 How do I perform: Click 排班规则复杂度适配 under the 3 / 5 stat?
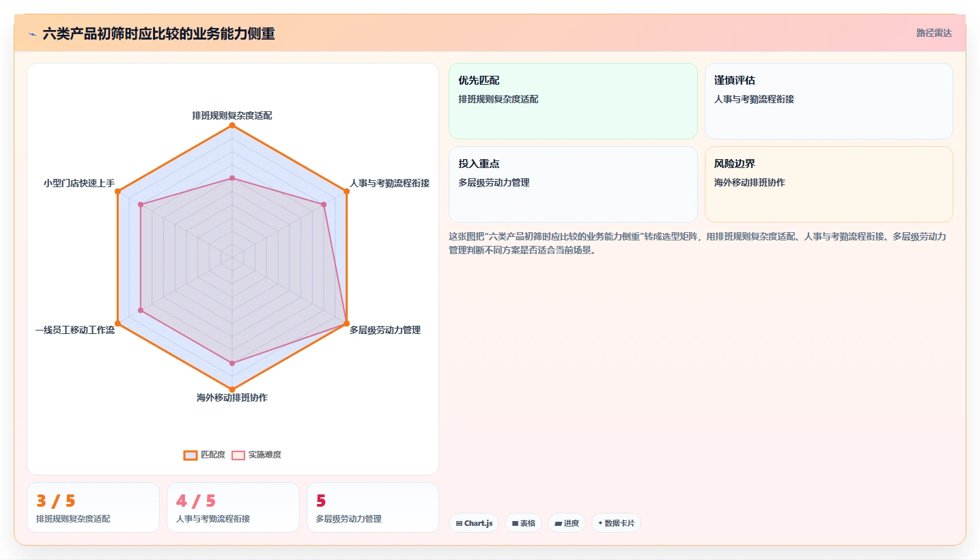pos(73,519)
